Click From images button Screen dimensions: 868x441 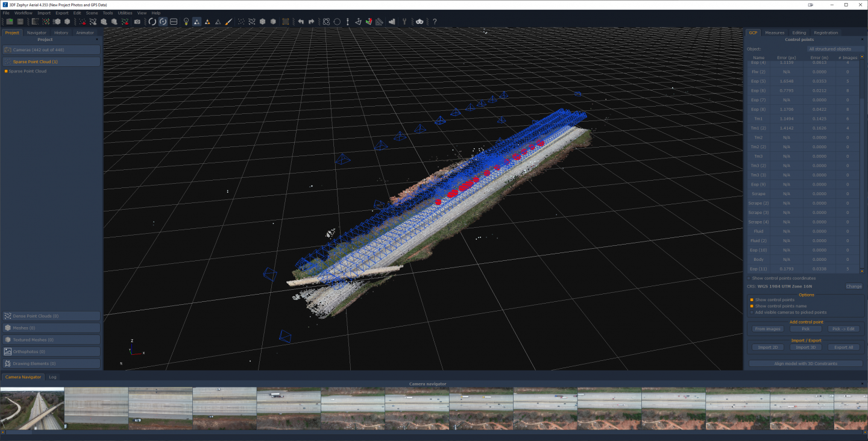[768, 329]
